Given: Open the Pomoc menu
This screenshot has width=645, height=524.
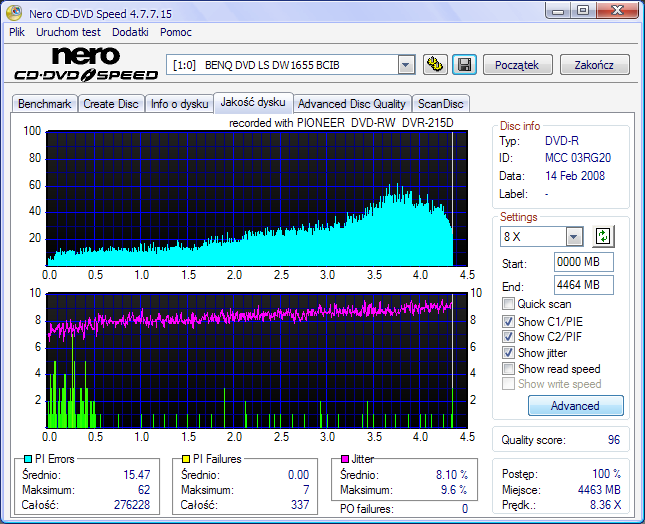Looking at the screenshot, I should [x=176, y=32].
